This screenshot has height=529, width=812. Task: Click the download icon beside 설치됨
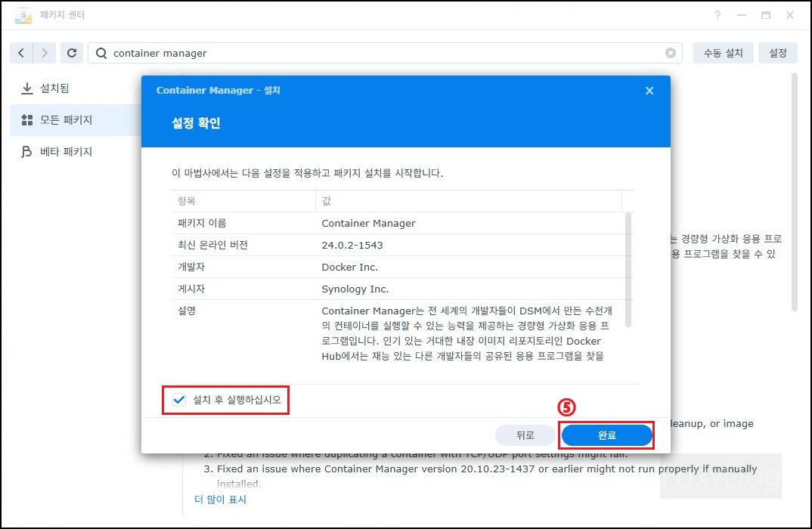click(x=27, y=88)
